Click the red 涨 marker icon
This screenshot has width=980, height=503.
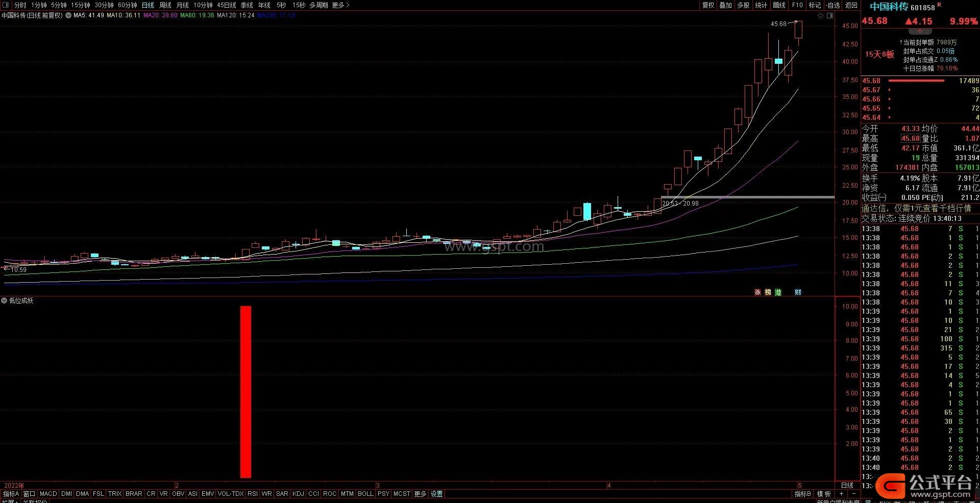coord(757,292)
